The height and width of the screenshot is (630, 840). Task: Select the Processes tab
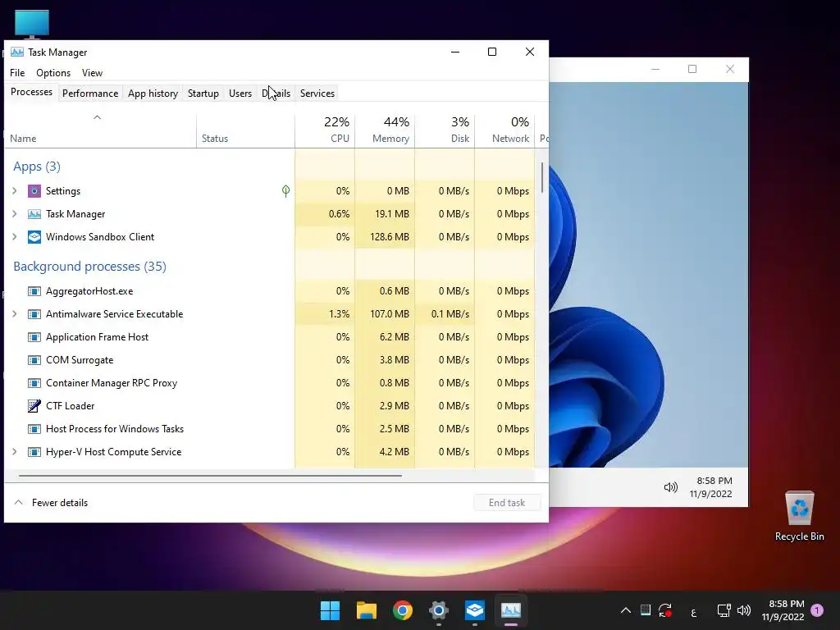(32, 92)
